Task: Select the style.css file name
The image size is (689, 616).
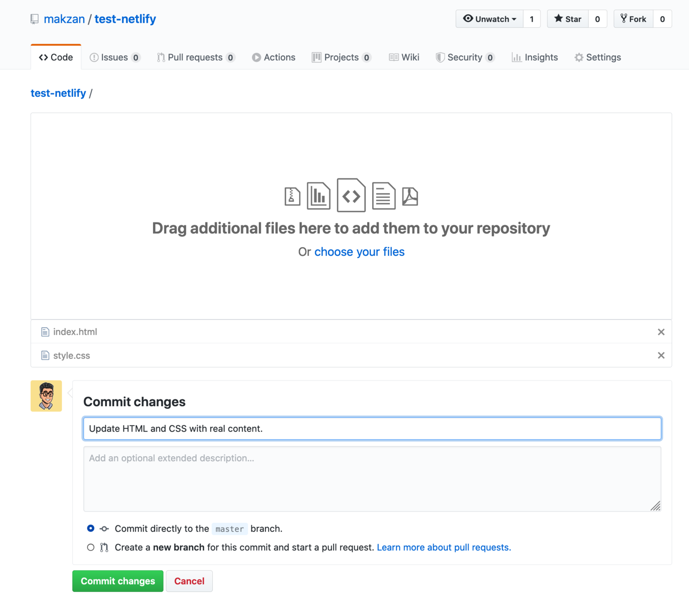Action: [72, 355]
